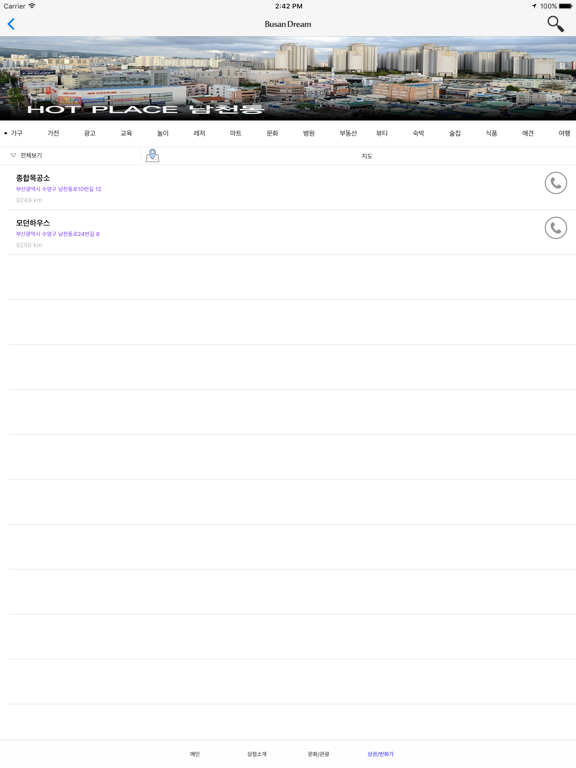Viewport: 576px width, 768px height.
Task: Tap the Wi-Fi icon in status bar
Action: coord(32,6)
